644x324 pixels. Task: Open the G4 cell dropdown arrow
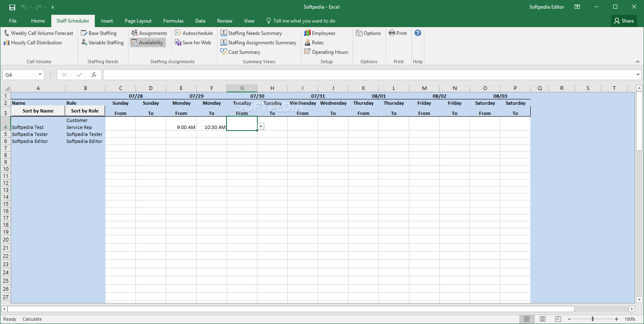(261, 126)
